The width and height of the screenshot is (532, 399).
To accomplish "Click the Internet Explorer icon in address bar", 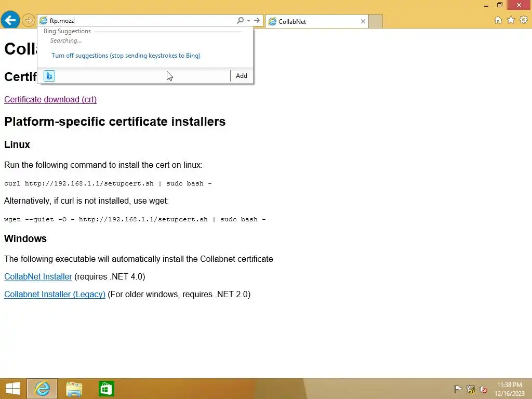I will [43, 21].
